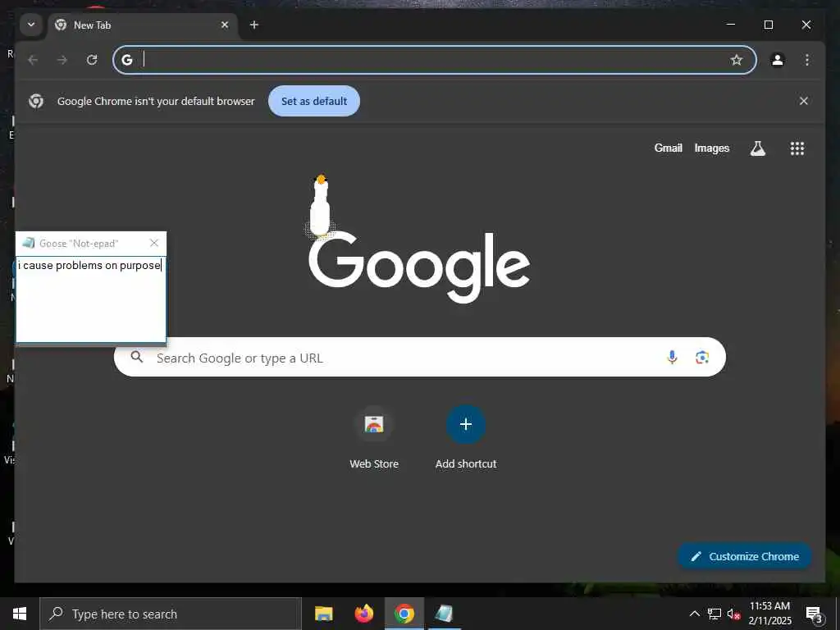Open the muted volume tray icon

734,614
